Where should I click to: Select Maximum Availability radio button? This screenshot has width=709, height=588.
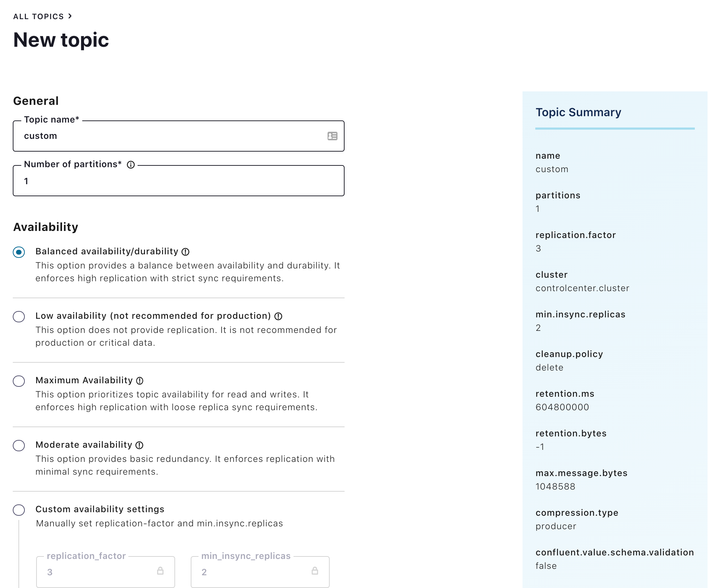point(19,381)
